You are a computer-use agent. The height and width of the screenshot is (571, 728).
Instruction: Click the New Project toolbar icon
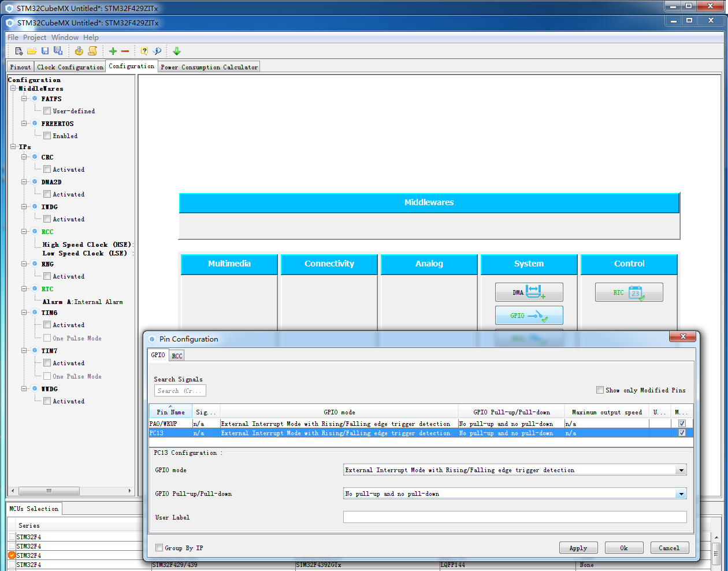[x=19, y=51]
